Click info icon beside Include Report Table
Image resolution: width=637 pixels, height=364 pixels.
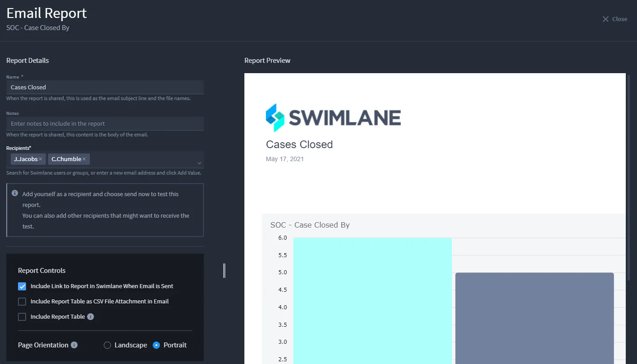click(x=90, y=316)
